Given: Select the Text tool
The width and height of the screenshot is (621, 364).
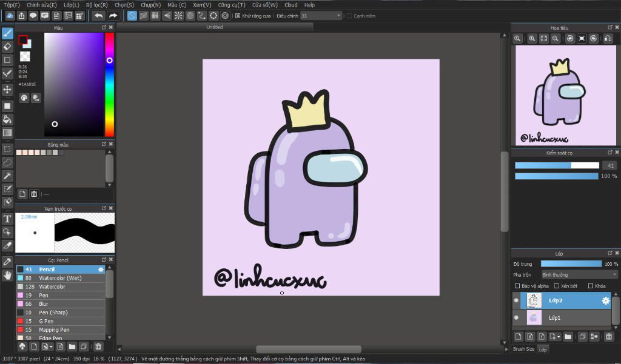Looking at the screenshot, I should point(7,219).
